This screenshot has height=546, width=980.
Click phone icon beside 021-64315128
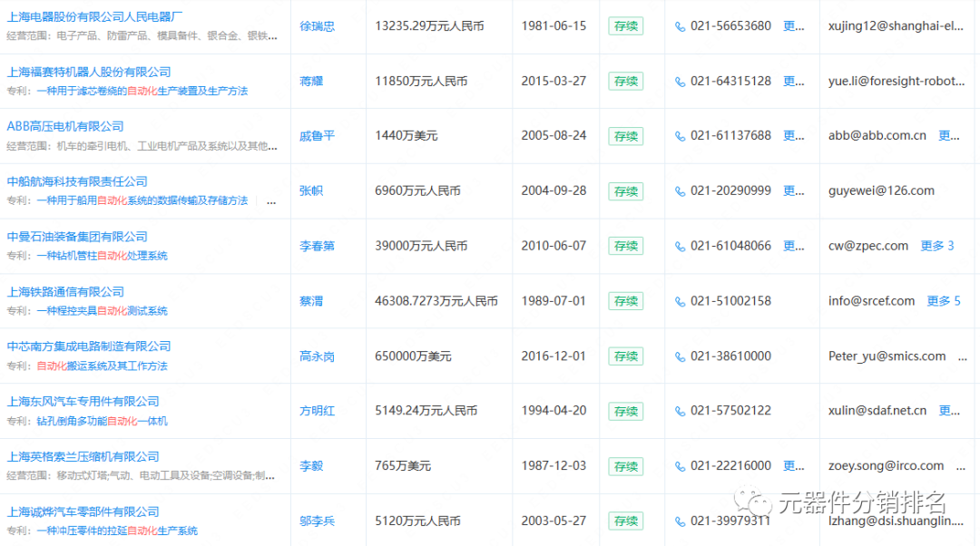pyautogui.click(x=680, y=82)
